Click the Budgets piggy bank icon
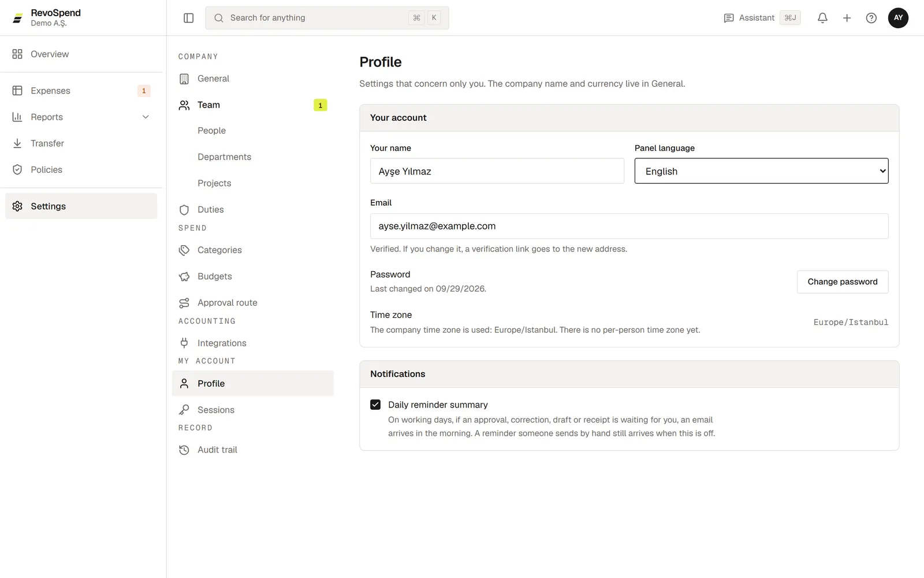Viewport: 924px width, 578px height. (184, 276)
